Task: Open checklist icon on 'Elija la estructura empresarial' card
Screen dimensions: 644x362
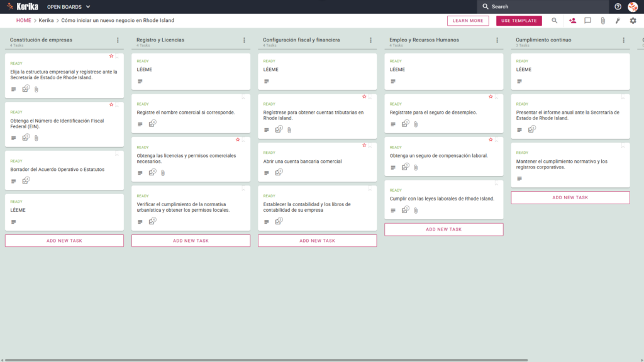Action: 26,89
